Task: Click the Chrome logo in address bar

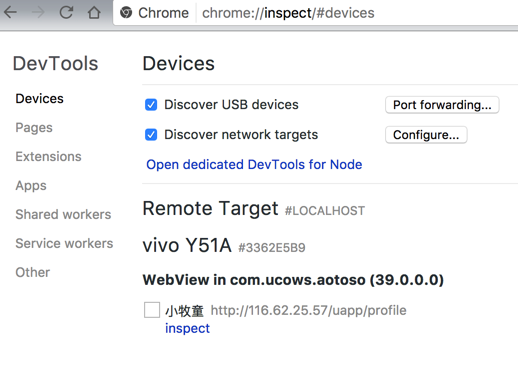Action: click(126, 13)
